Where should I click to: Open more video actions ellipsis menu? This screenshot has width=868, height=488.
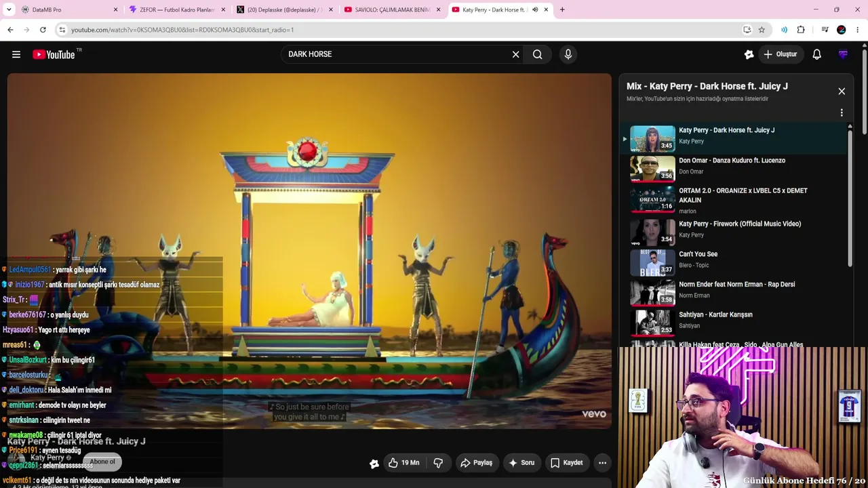point(602,463)
